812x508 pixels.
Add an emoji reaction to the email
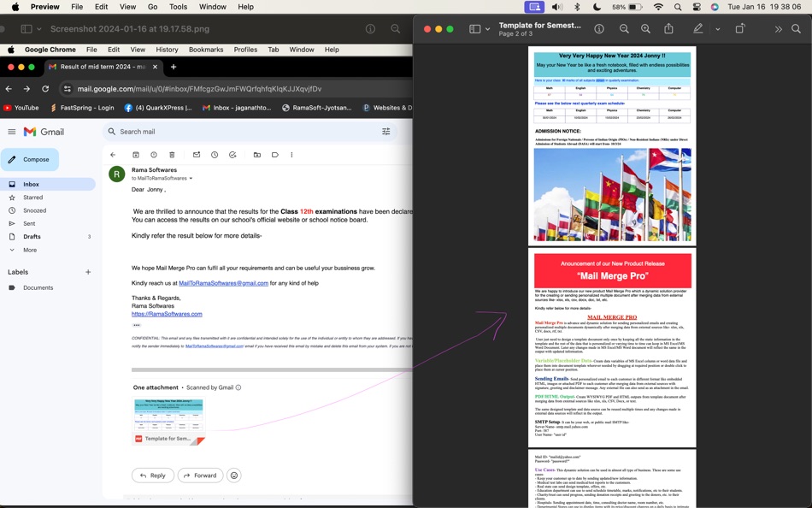click(x=234, y=476)
